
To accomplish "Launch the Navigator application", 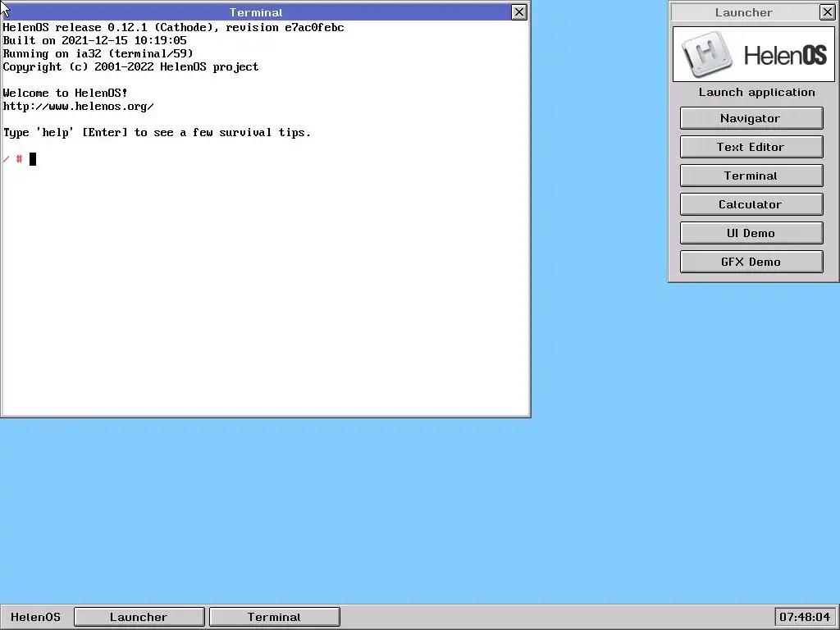I will (x=751, y=118).
